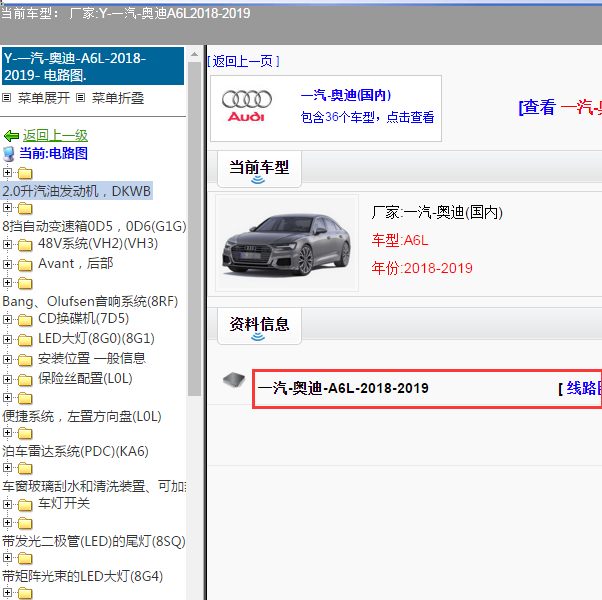This screenshot has height=600, width=602.
Task: Select 带矩阵光束的LED大灯(8G4) tree item
Action: coord(83,576)
